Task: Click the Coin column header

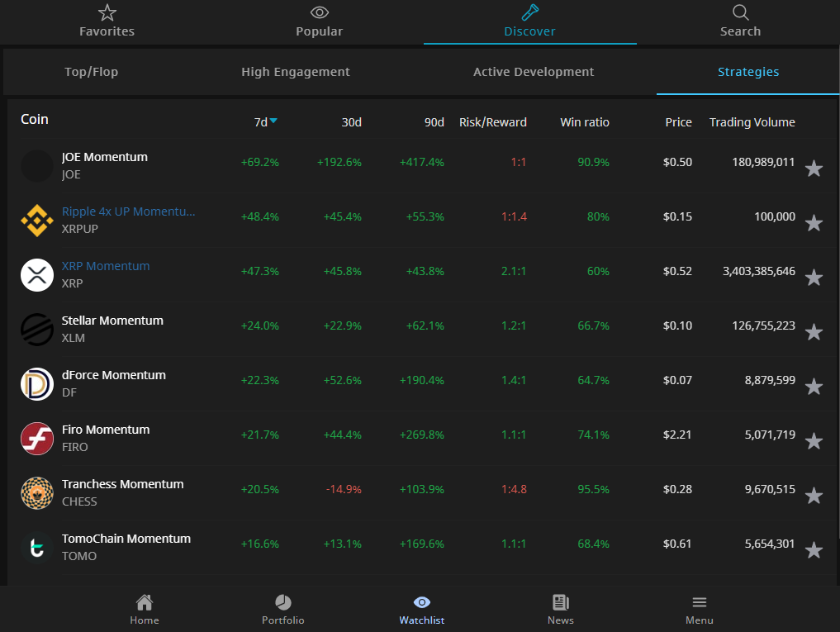Action: pyautogui.click(x=35, y=119)
